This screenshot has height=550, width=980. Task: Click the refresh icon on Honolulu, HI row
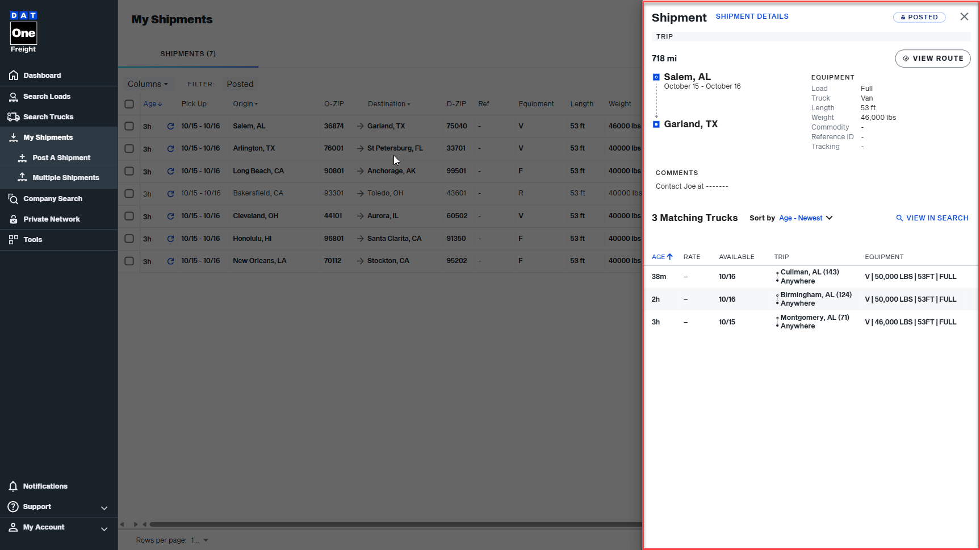click(170, 239)
